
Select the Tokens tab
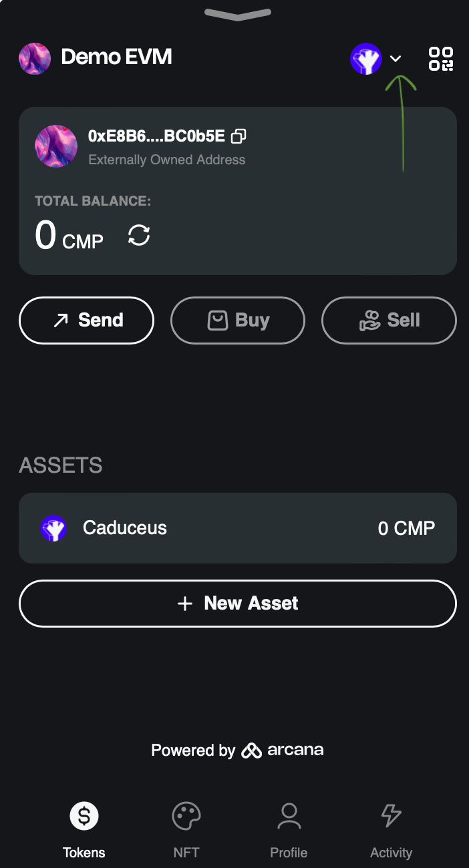[x=84, y=831]
